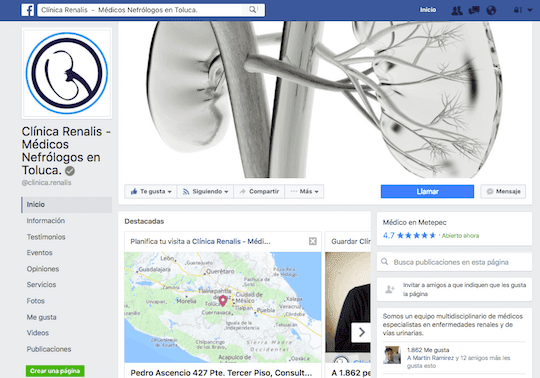Click the Crear una página button
The height and width of the screenshot is (378, 540).
55,371
